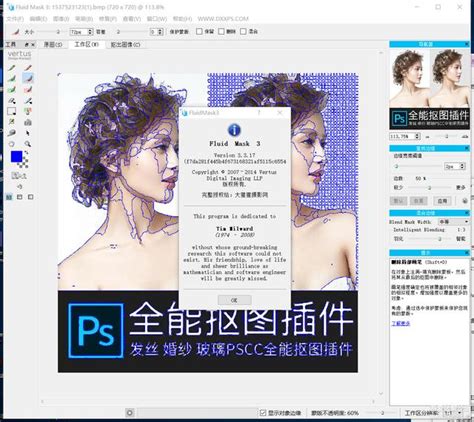The width and height of the screenshot is (474, 422).
Task: Pin the tools panel with pushpin icon
Action: 27,44
